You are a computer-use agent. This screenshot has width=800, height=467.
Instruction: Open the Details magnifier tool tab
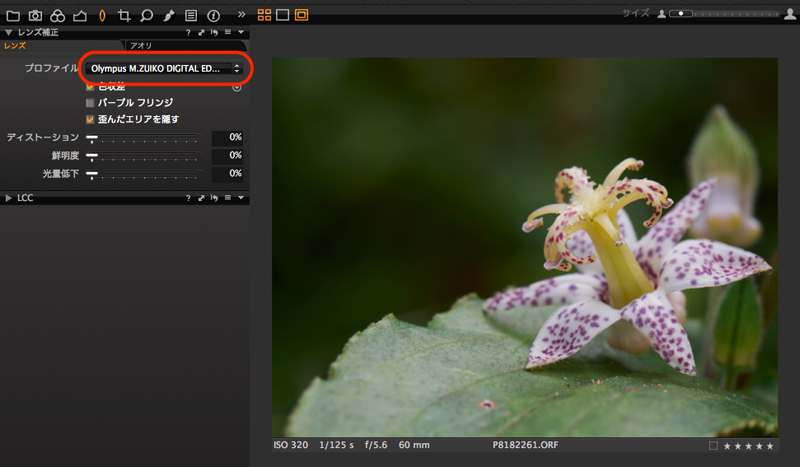(146, 15)
